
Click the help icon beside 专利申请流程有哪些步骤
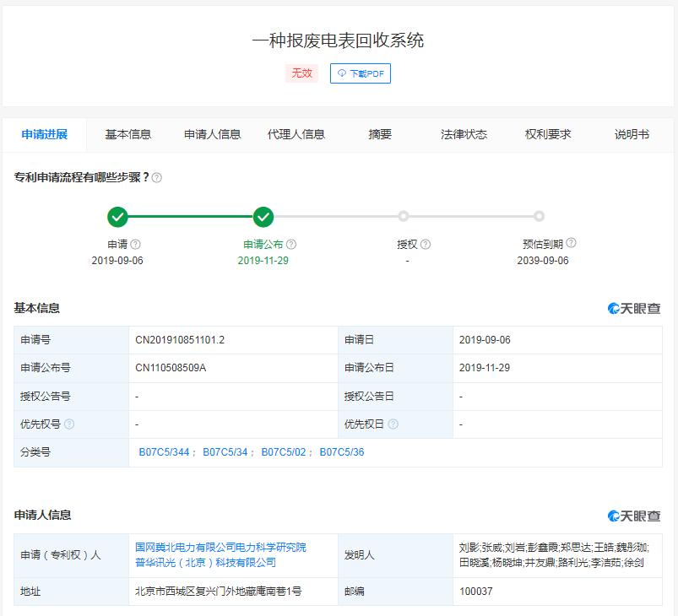[x=157, y=178]
